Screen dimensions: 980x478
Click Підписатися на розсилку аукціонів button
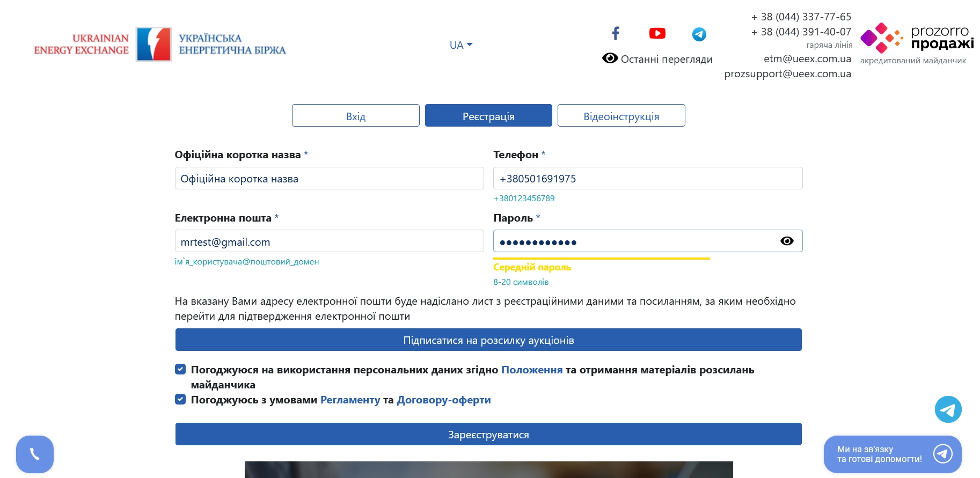[488, 340]
